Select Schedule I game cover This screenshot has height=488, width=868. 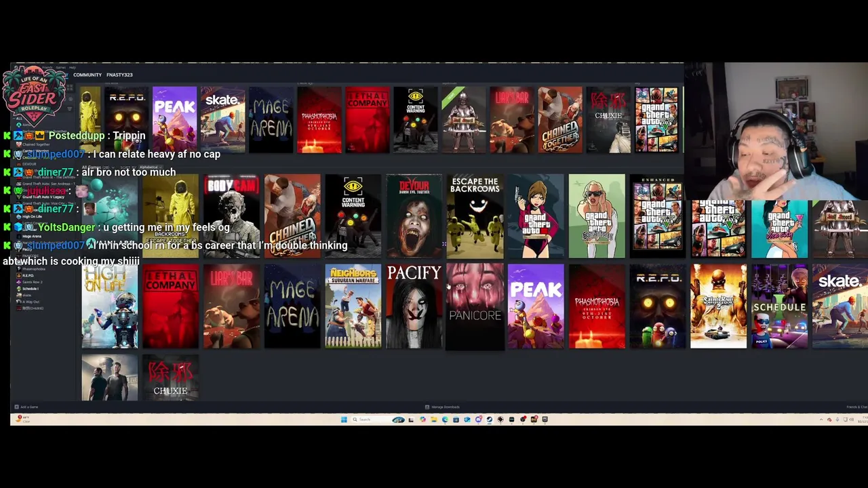click(x=780, y=306)
